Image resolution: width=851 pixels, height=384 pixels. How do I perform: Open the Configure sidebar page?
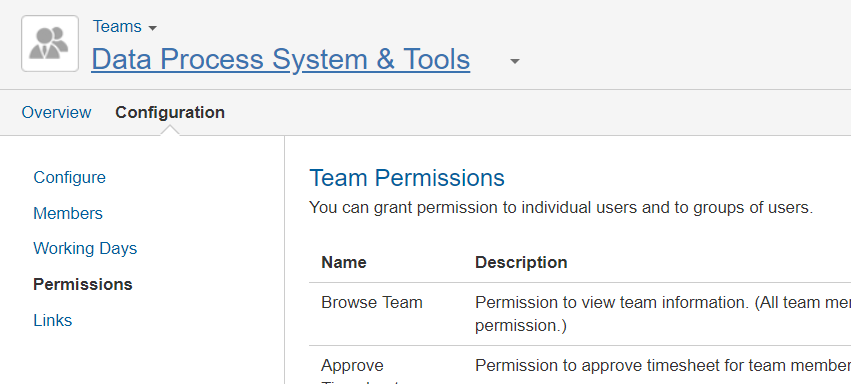69,177
